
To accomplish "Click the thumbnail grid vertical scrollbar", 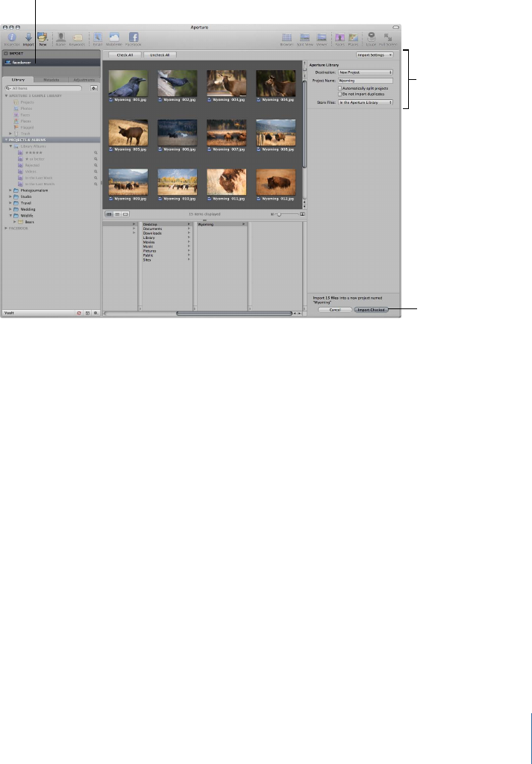I will 304,124.
